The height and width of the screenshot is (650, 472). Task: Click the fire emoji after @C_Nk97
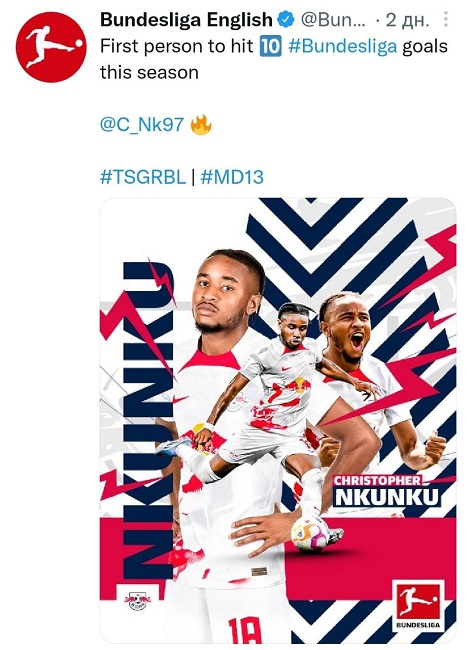coord(201,124)
